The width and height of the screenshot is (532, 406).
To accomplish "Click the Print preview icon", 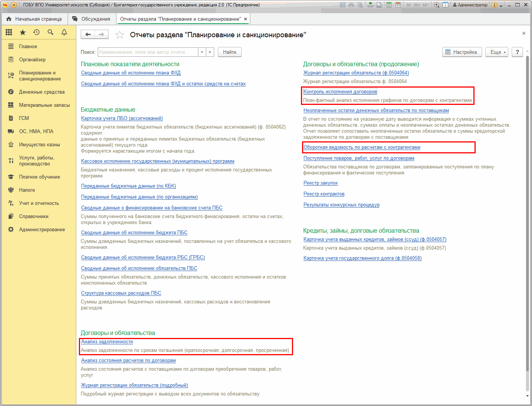I will (x=360, y=5).
